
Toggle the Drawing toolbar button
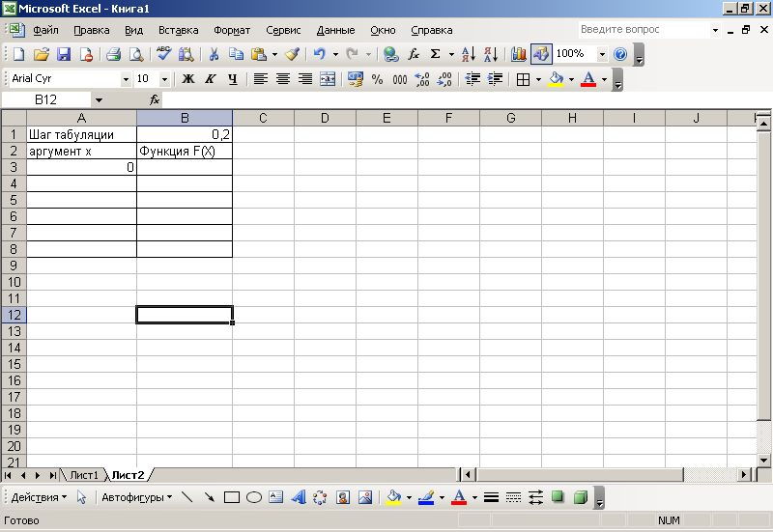pos(541,54)
